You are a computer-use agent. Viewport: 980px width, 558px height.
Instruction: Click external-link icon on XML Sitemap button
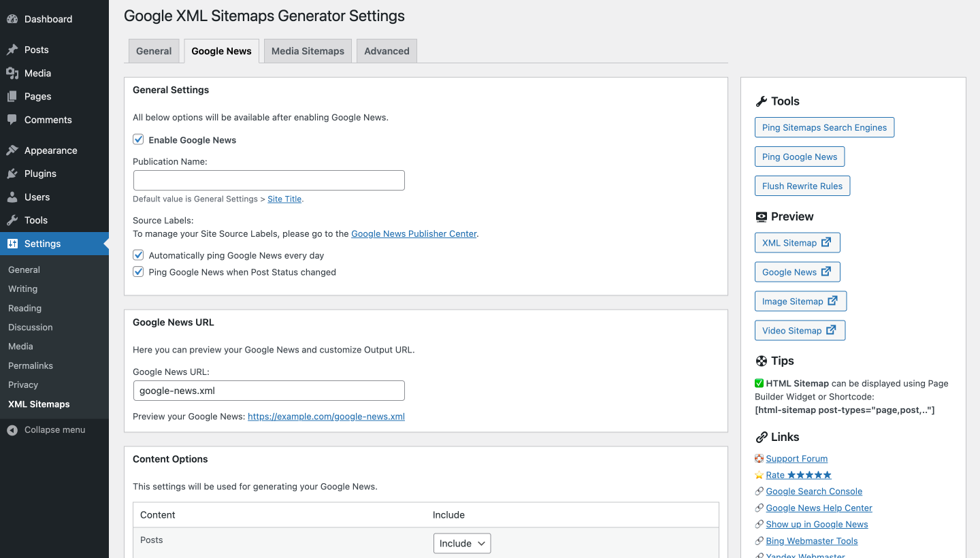(826, 242)
